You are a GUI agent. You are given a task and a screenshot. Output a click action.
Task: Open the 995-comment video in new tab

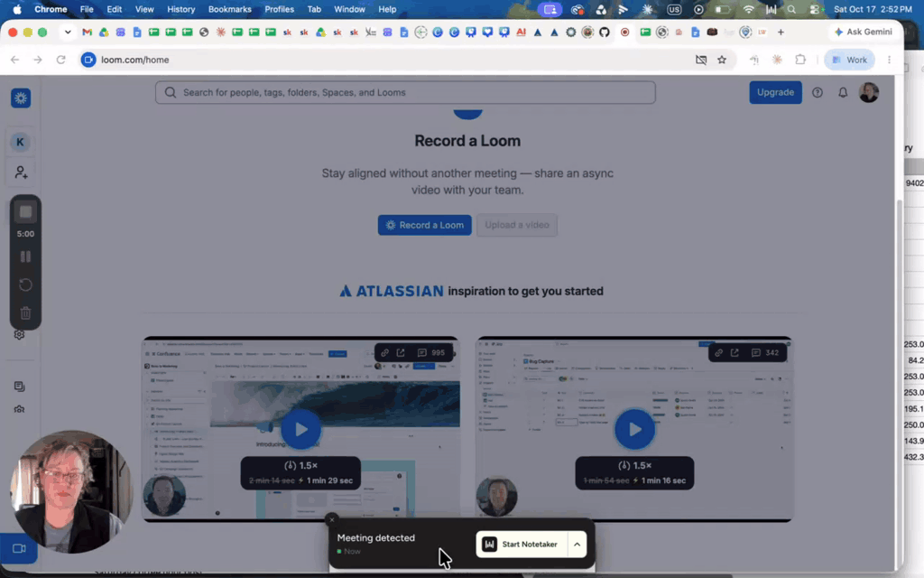(x=401, y=353)
